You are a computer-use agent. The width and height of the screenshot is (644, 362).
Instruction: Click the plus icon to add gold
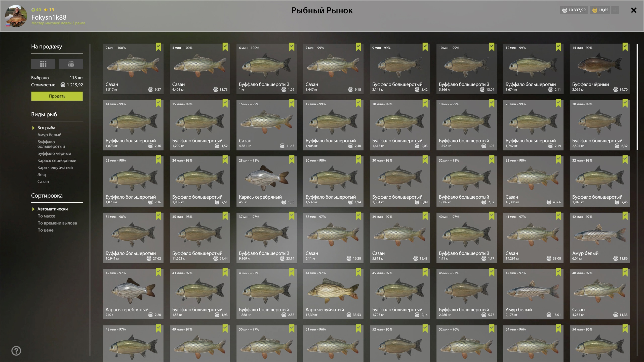615,10
